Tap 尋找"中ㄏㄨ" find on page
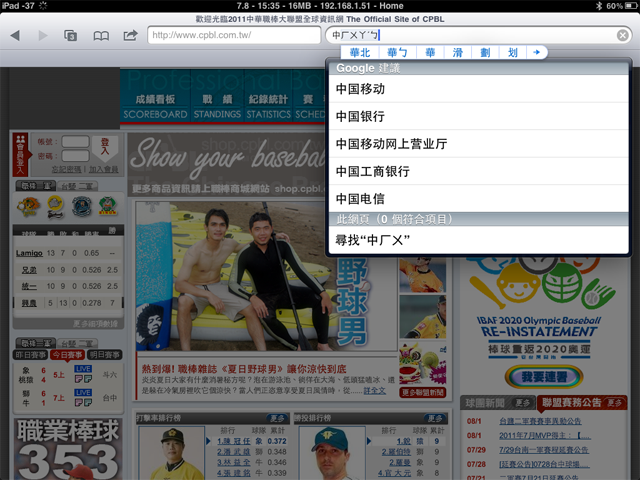This screenshot has height=480, width=640. 478,240
